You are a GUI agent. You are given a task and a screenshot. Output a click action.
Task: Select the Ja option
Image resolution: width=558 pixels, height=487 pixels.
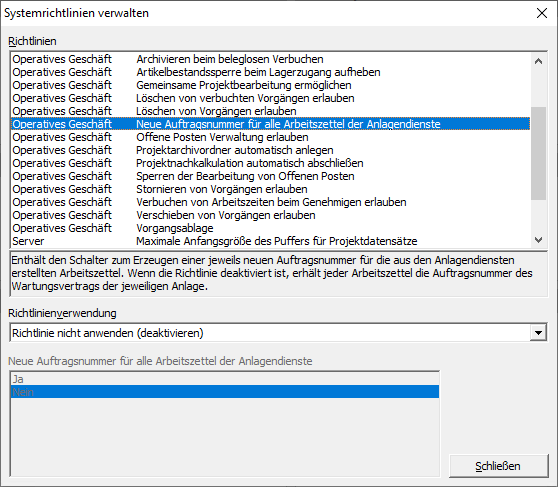pyautogui.click(x=225, y=379)
